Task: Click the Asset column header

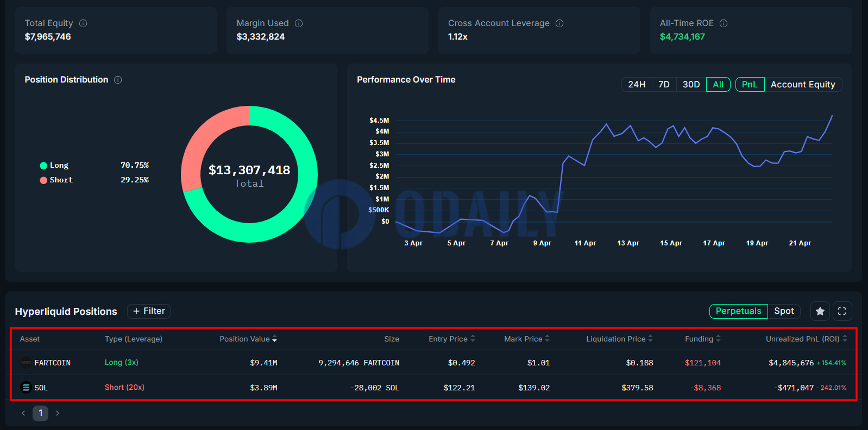Action: coord(30,339)
